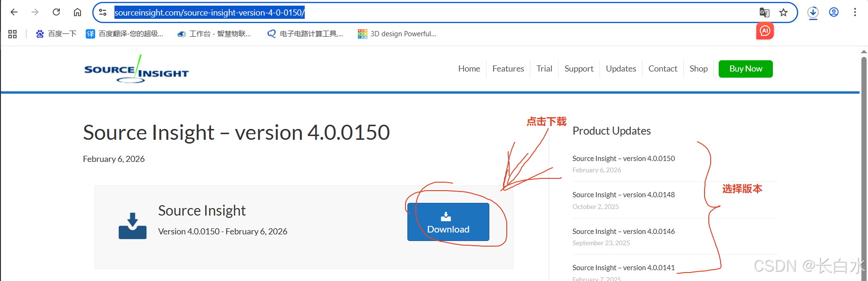Open Source Insight version 4.0.0141 update link
This screenshot has width=868, height=281.
point(624,268)
